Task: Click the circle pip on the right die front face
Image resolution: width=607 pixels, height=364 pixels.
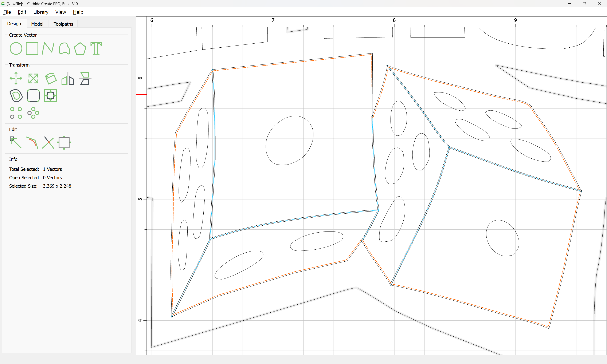Action: 502,238
